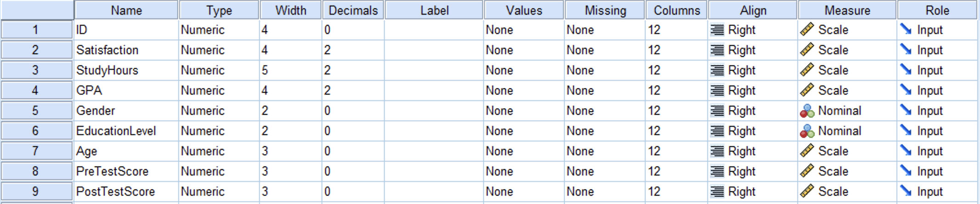This screenshot has height=204, width=980.
Task: Open the Align cell for Age
Action: [x=753, y=151]
